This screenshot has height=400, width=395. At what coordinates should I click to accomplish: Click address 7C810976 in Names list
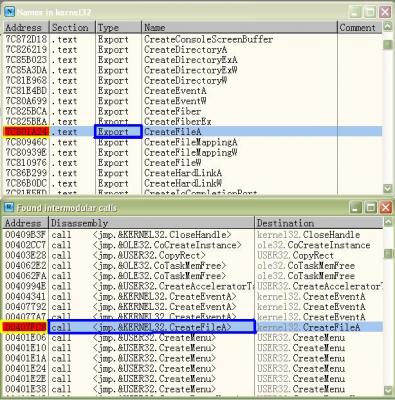(26, 163)
